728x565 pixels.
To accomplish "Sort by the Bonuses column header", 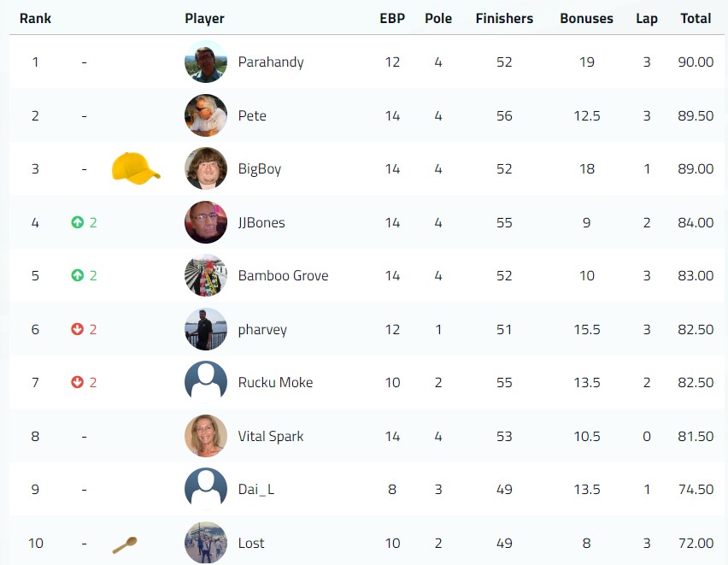I will (586, 19).
